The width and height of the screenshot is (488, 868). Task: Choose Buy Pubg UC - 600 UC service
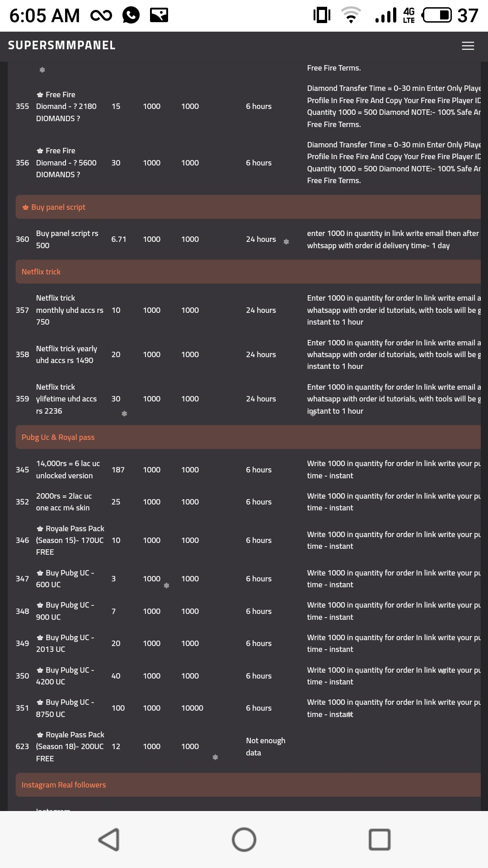(x=248, y=579)
